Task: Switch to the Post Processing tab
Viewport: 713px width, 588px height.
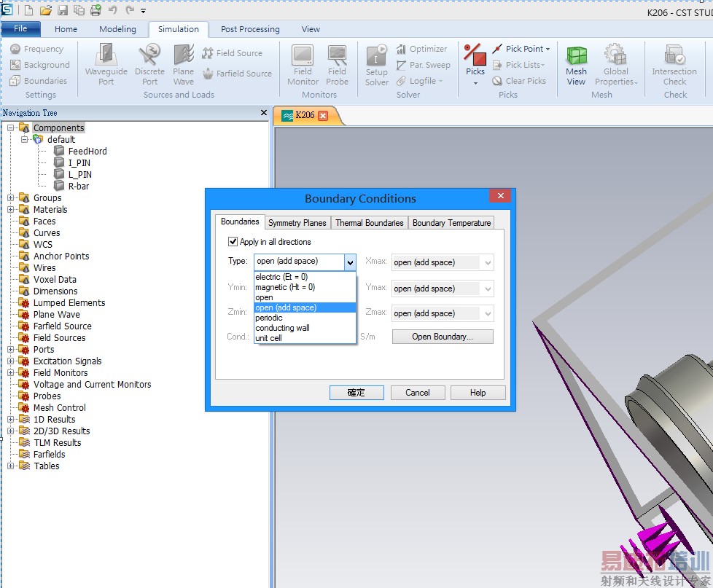Action: [x=251, y=29]
